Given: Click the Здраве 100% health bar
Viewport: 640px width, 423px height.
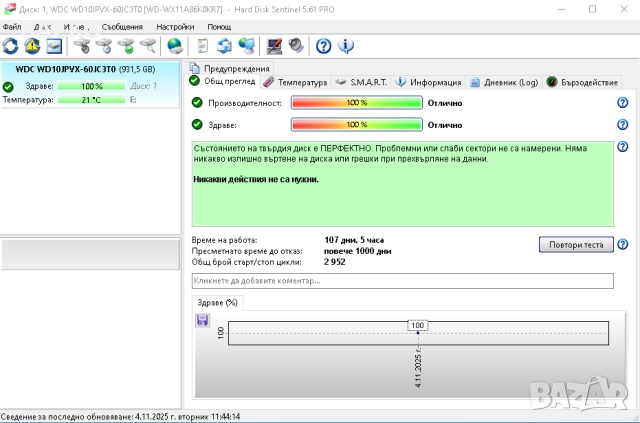Looking at the screenshot, I should [355, 124].
